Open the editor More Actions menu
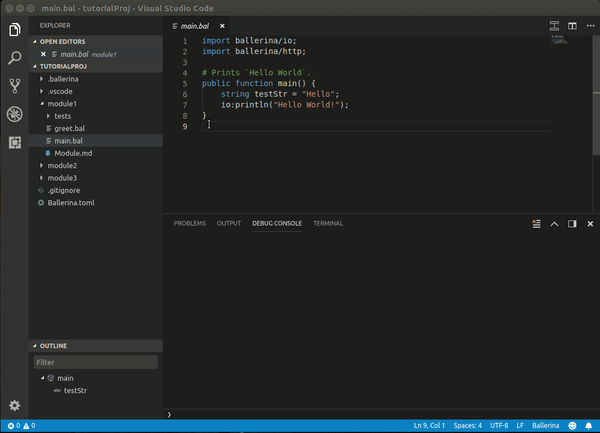This screenshot has height=433, width=600. click(x=590, y=26)
